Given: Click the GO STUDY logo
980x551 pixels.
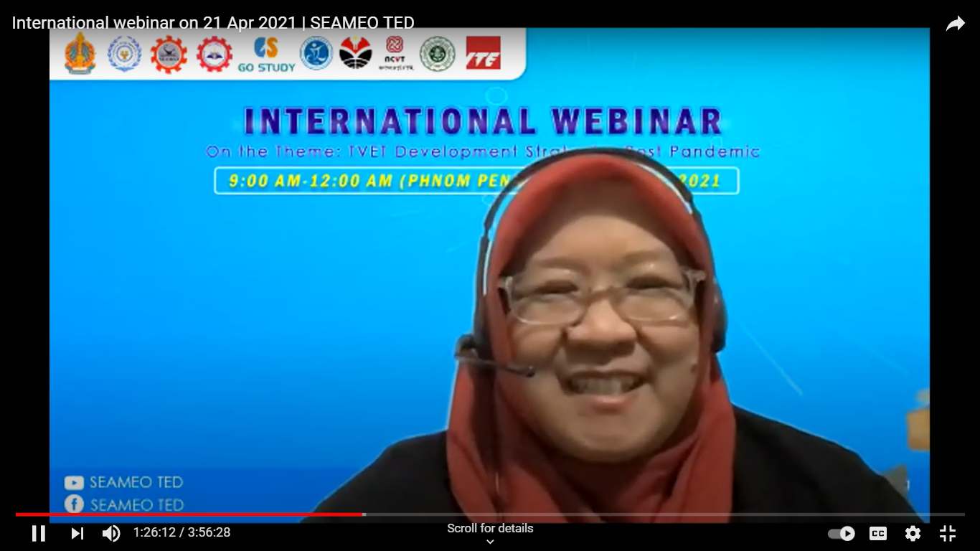Looking at the screenshot, I should click(266, 55).
